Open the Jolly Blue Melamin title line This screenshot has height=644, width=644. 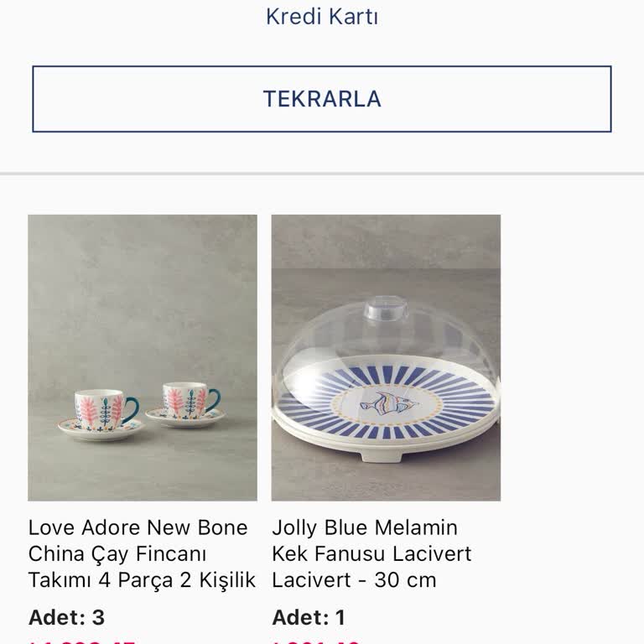[365, 527]
